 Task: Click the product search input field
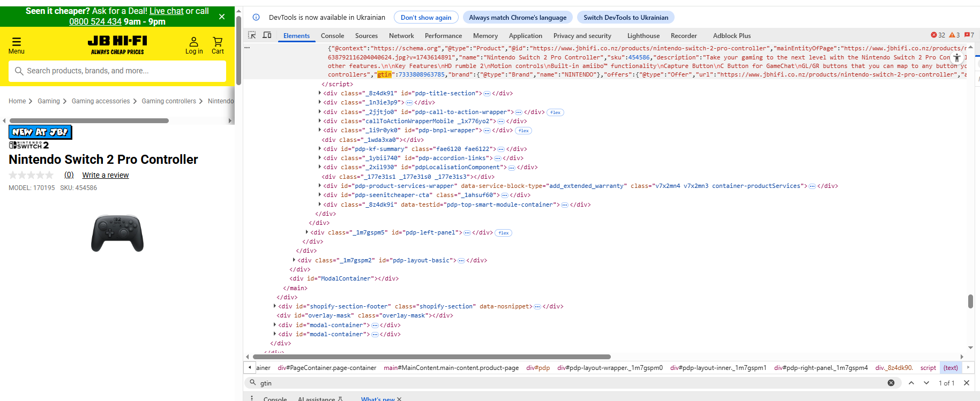[117, 71]
